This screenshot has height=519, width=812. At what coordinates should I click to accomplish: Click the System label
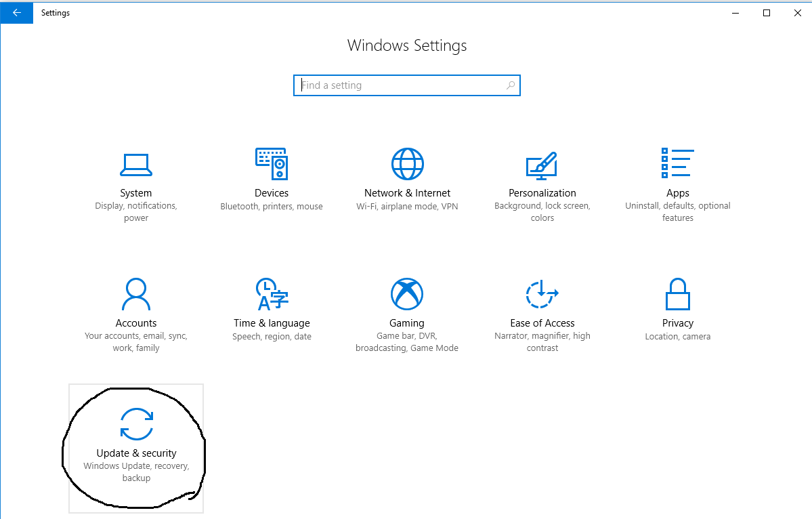coord(135,193)
